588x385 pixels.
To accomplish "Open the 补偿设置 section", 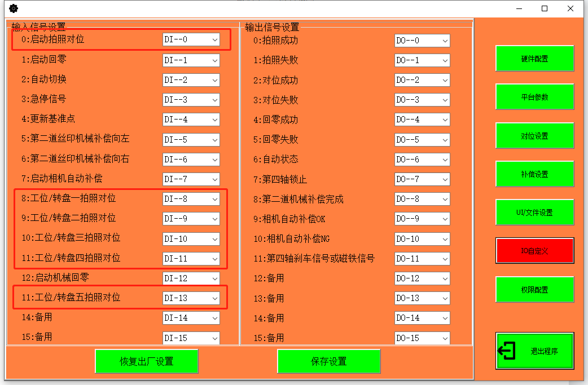I will coord(534,174).
